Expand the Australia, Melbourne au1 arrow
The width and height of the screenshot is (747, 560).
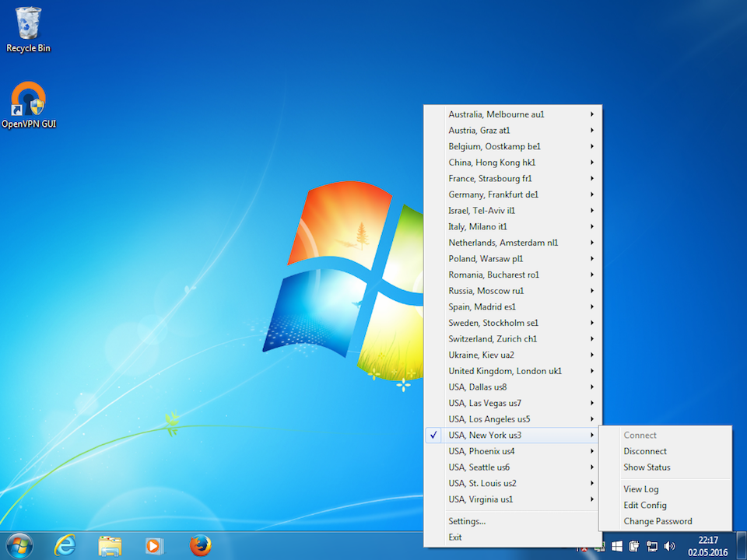(x=592, y=114)
